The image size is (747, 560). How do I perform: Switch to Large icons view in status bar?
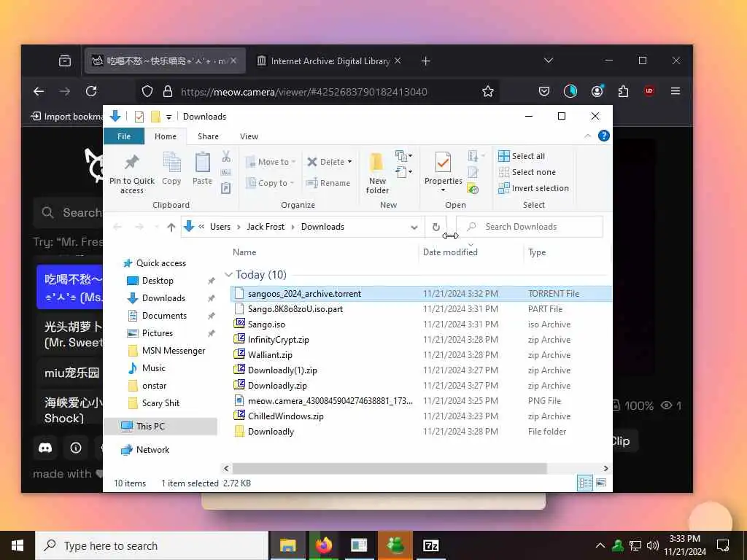point(601,483)
